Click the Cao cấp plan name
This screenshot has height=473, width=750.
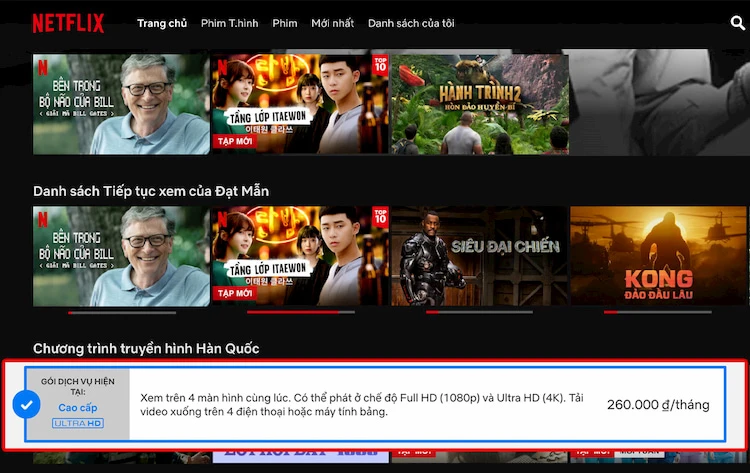[x=78, y=407]
